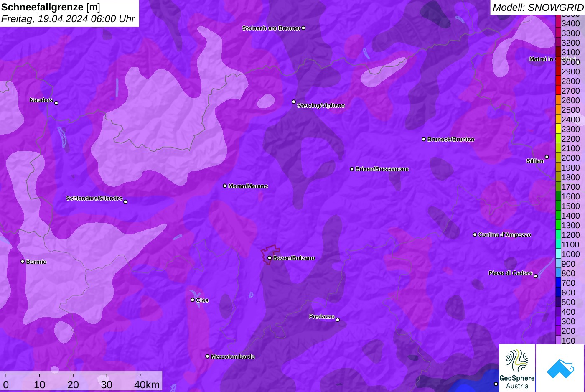Click the legend value '1200'
585x392 pixels.
pyautogui.click(x=571, y=235)
